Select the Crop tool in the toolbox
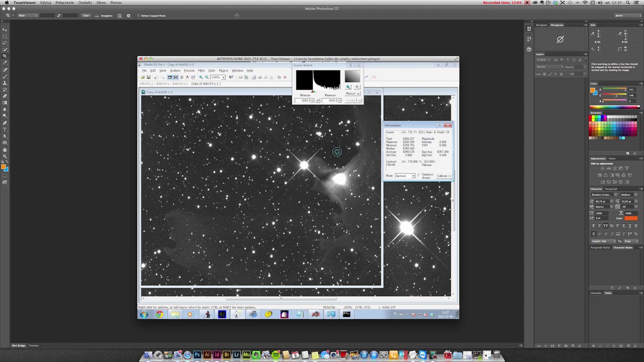Screen dimensions: 644x362 point(5,56)
